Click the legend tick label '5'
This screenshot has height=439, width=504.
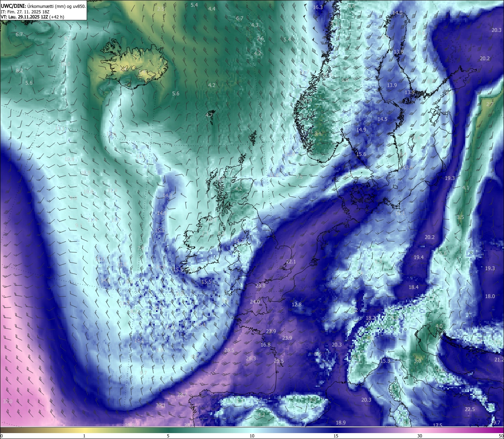coord(168,436)
